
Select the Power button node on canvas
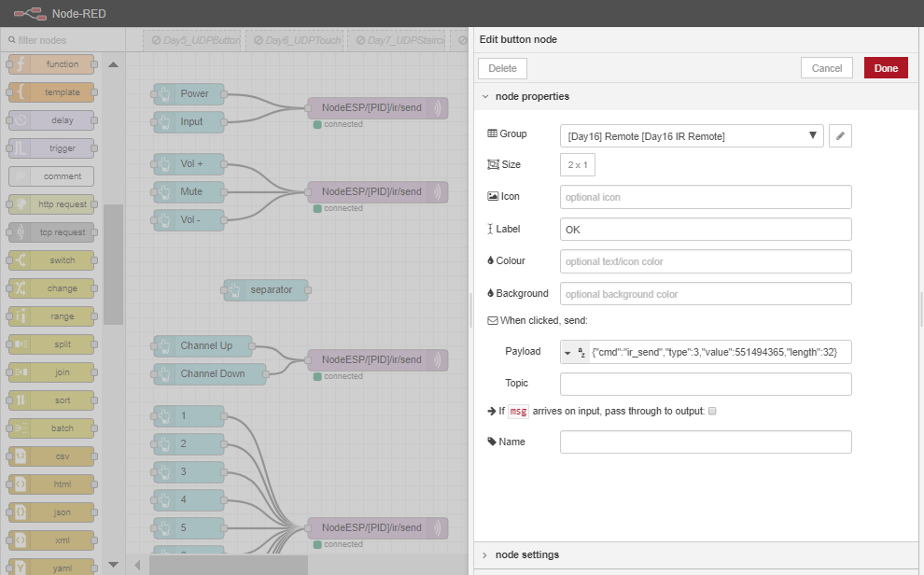tap(189, 93)
